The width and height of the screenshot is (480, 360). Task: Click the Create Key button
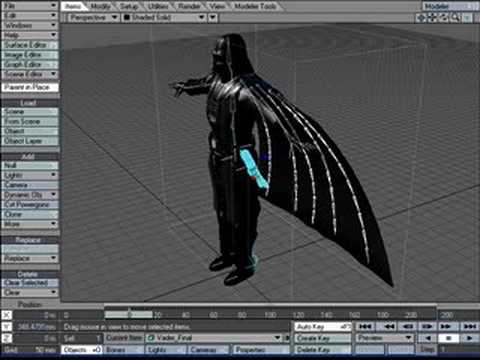323,338
